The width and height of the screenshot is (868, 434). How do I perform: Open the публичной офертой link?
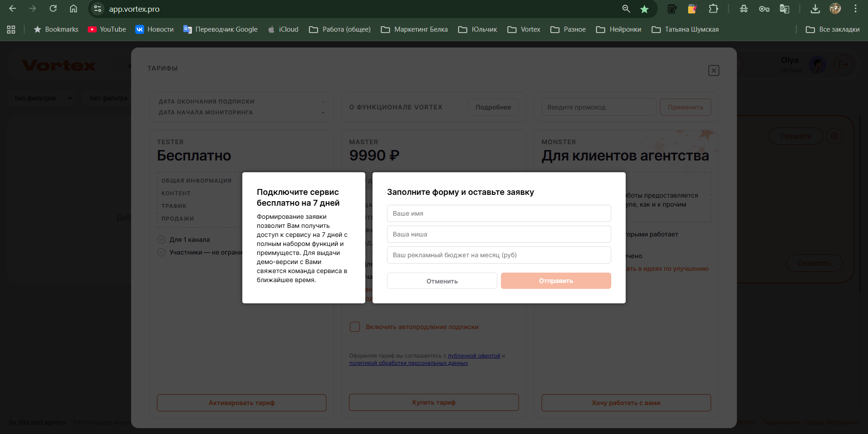pyautogui.click(x=474, y=356)
